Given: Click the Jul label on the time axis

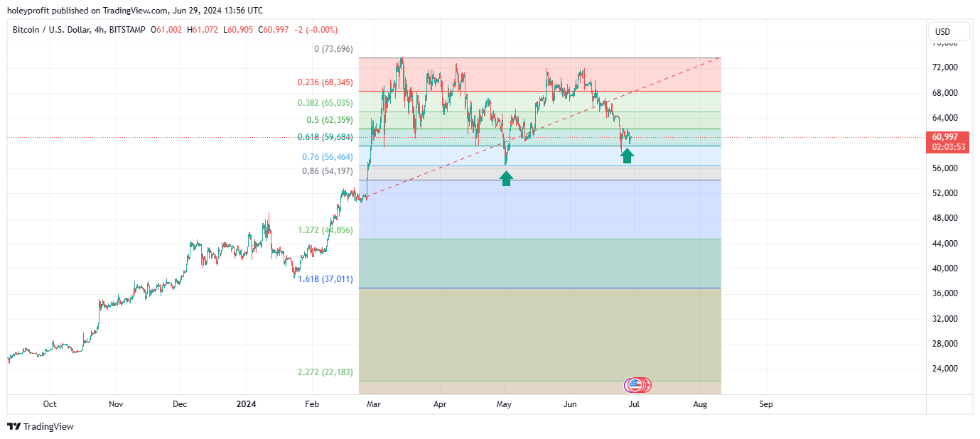Looking at the screenshot, I should [x=634, y=404].
